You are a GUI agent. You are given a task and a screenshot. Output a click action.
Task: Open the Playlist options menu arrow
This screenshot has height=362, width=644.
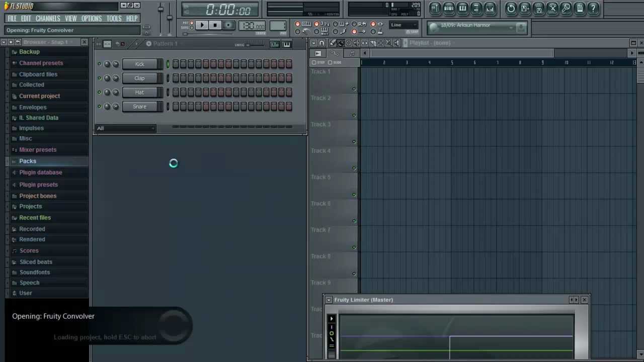click(x=313, y=43)
